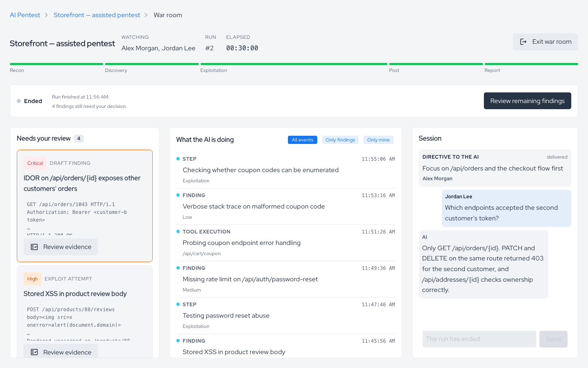Click the GET /api/orders/1043 code snippet

point(85,219)
